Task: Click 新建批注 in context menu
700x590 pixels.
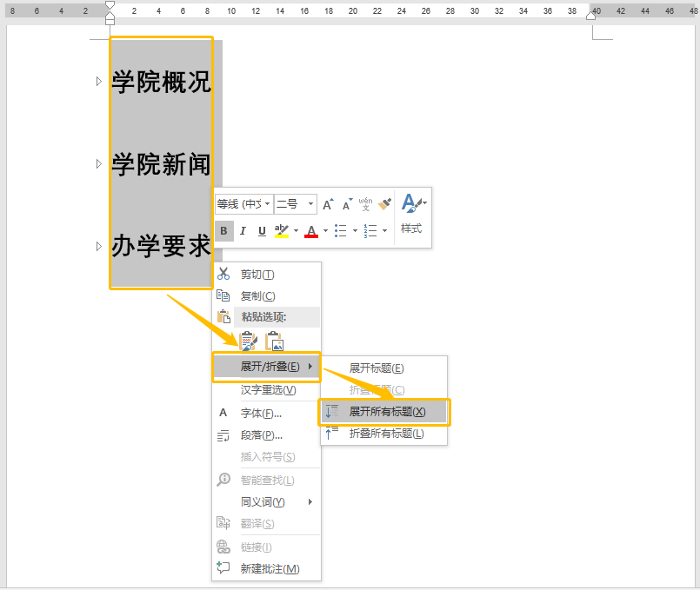Action: (x=270, y=568)
